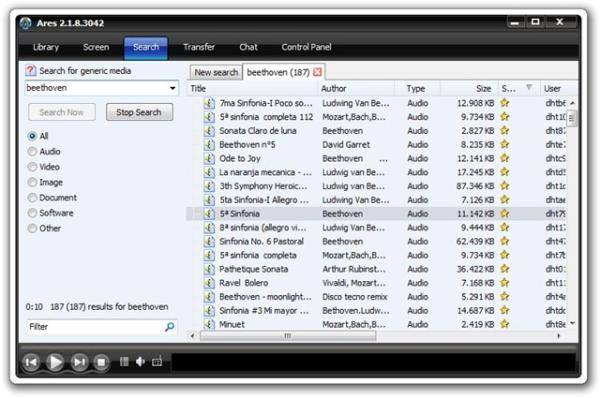Screen dimensions: 600x398
Task: Click the Search Now button
Action: tap(62, 112)
